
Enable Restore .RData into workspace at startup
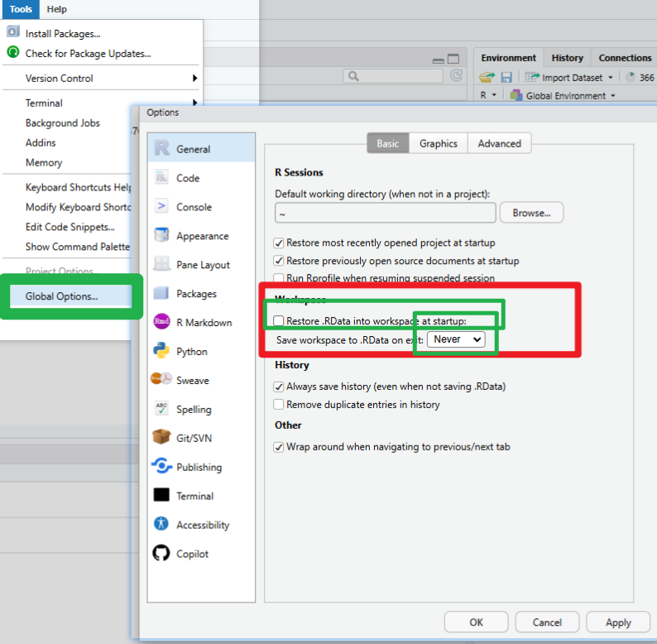(279, 320)
